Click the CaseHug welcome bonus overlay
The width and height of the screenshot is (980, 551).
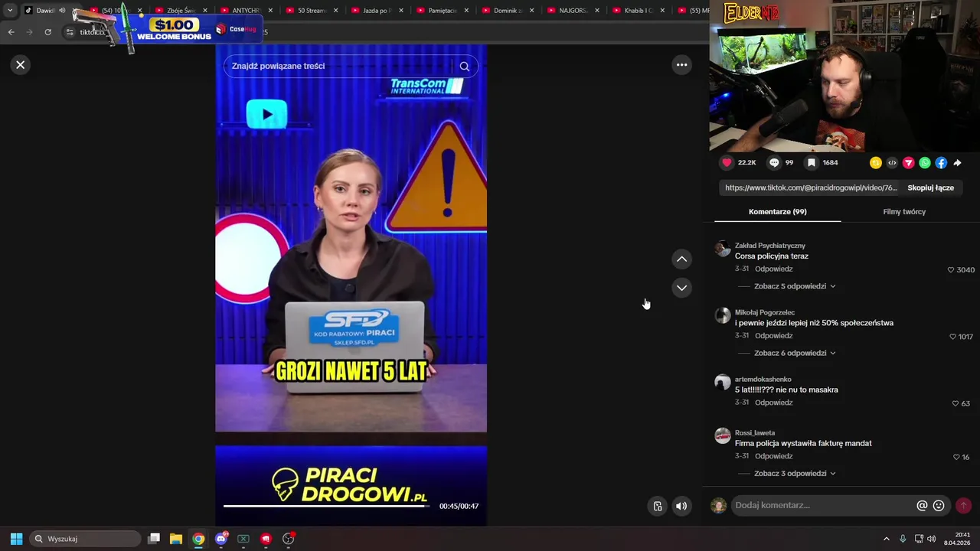click(x=170, y=29)
